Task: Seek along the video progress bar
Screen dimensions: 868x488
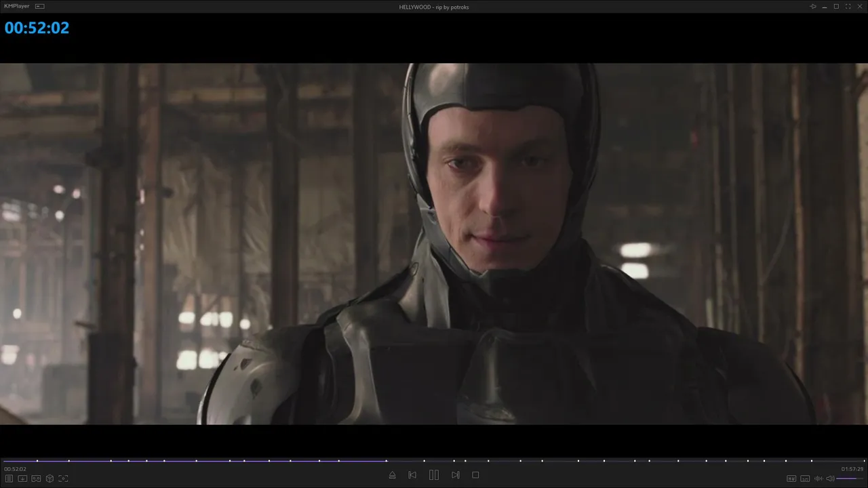Action: (434, 461)
